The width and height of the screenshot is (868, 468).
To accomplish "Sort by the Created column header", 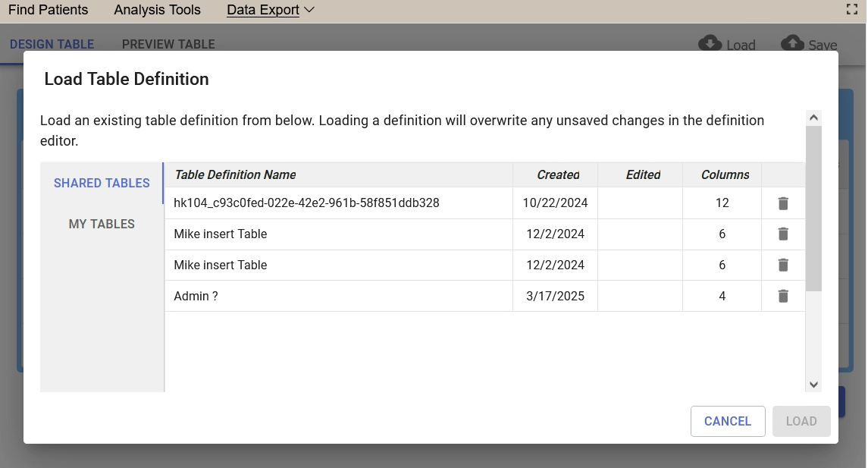I will pos(558,175).
